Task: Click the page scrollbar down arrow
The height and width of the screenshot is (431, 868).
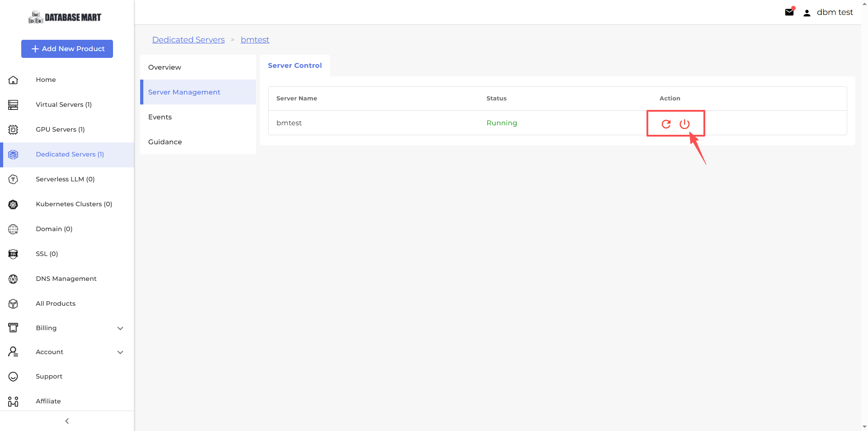Action: pos(864,426)
